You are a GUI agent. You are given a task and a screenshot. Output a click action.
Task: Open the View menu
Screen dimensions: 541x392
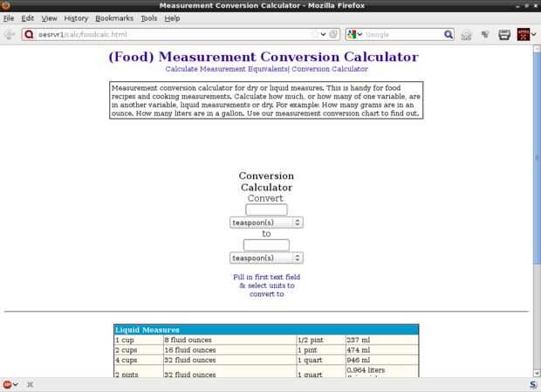coord(49,18)
